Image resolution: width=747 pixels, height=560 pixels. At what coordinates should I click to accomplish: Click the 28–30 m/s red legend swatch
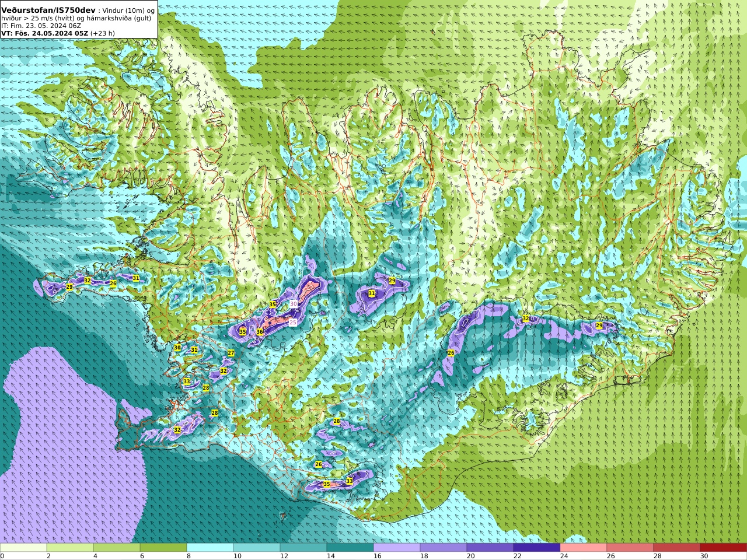677,548
